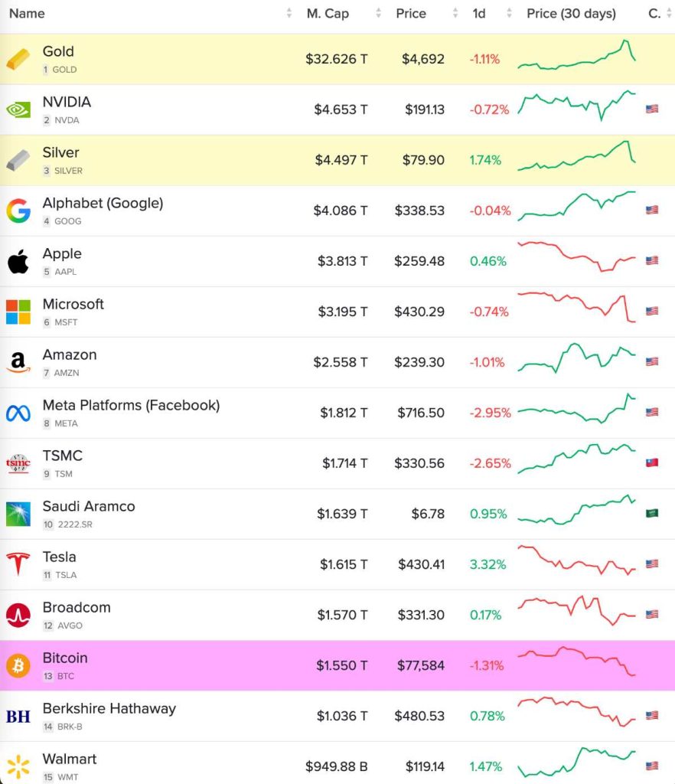Click the Amazon logo icon
Screen dimensions: 675x784
point(18,362)
